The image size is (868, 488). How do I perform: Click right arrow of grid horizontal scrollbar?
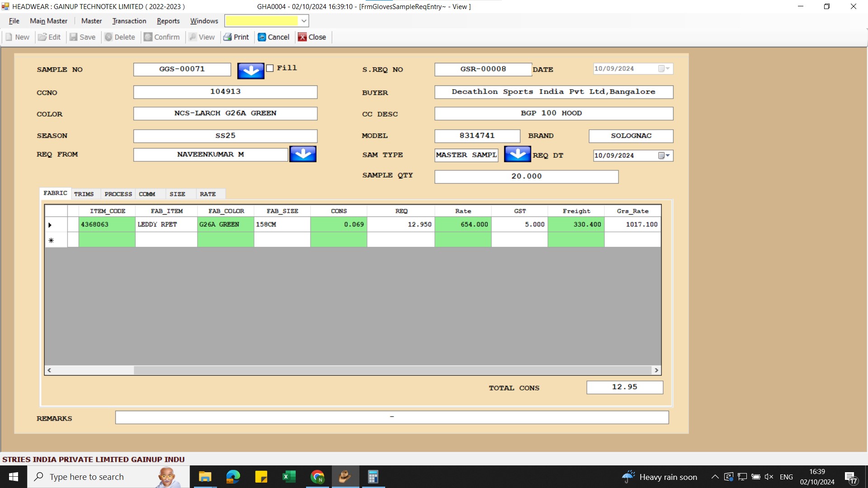point(656,370)
